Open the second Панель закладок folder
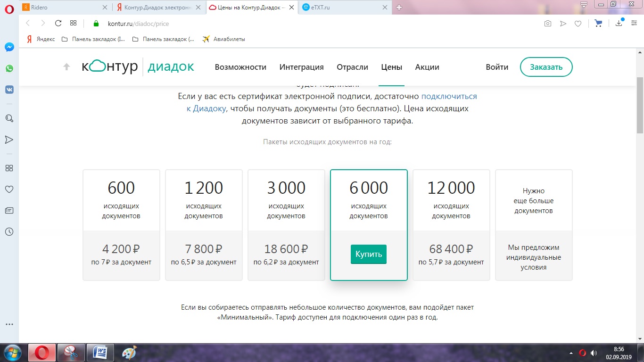The width and height of the screenshot is (644, 362). (163, 39)
